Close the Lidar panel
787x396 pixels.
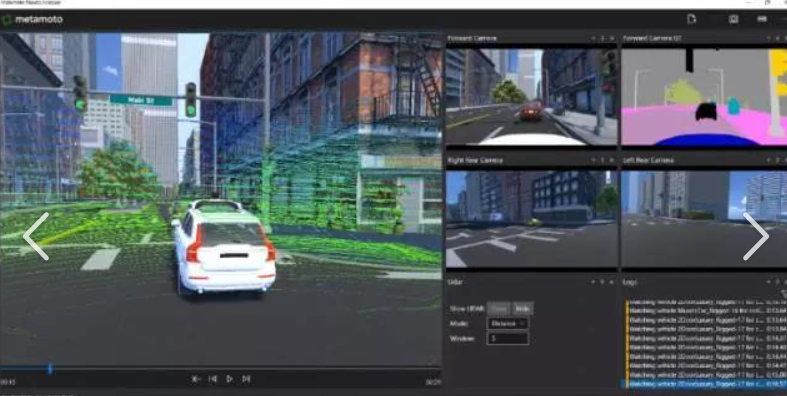612,282
